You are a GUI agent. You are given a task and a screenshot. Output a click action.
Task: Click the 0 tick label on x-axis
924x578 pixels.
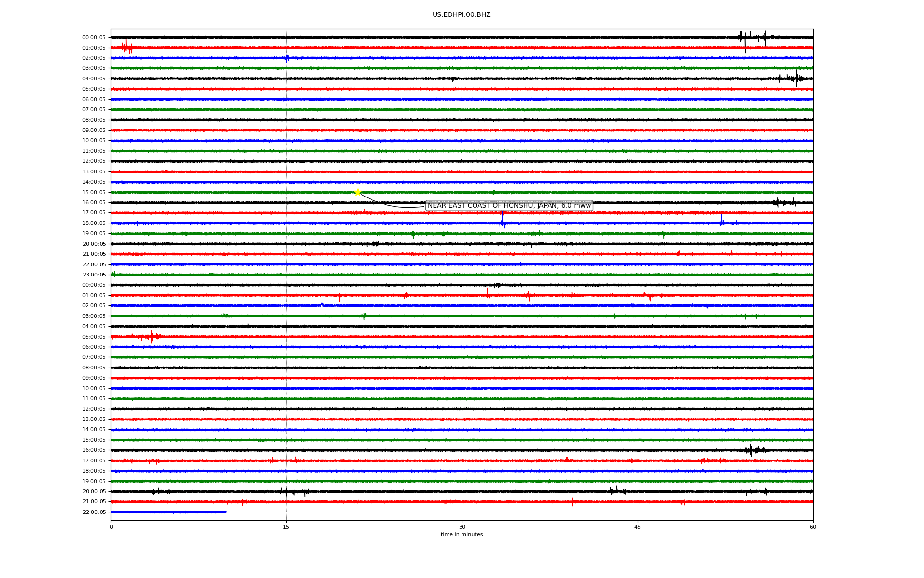point(111,527)
